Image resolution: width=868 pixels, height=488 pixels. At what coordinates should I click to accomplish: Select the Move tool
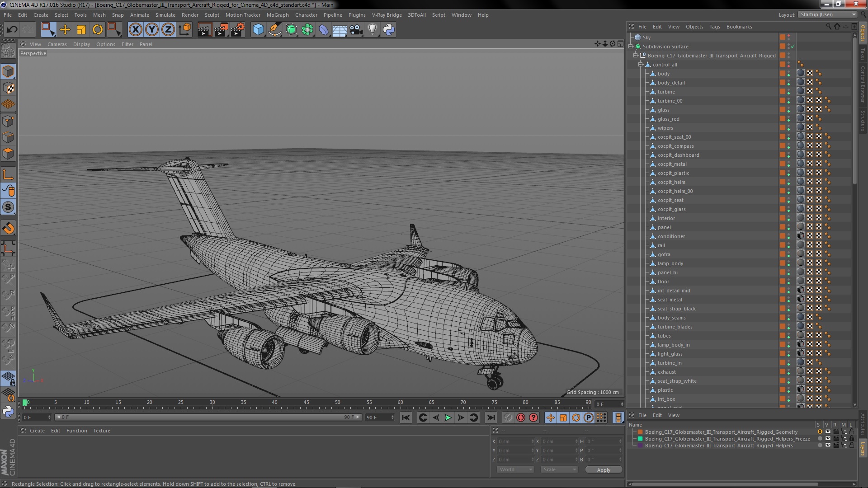pyautogui.click(x=65, y=30)
